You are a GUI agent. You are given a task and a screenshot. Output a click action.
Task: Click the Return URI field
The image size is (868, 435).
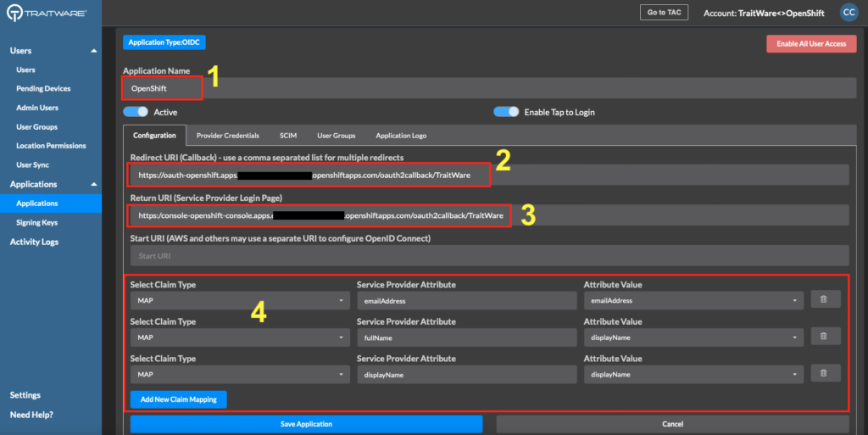[x=489, y=215]
